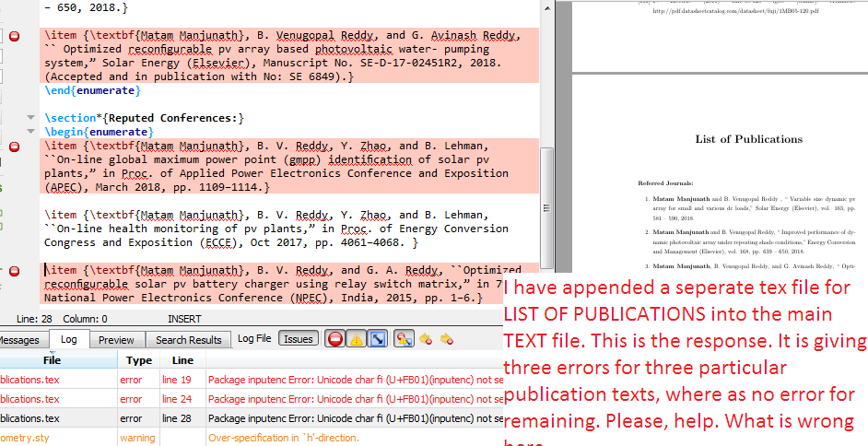Sort log by Line column header
868x446 pixels.
pos(182,360)
